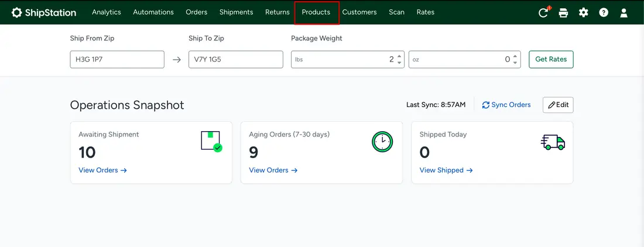Open the Customers tab
The image size is (644, 247).
click(359, 12)
